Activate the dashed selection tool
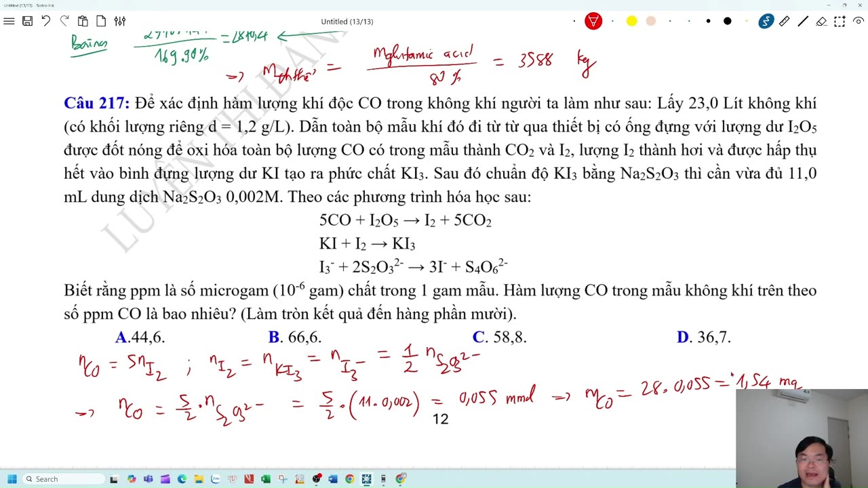868x488 pixels. tap(840, 21)
